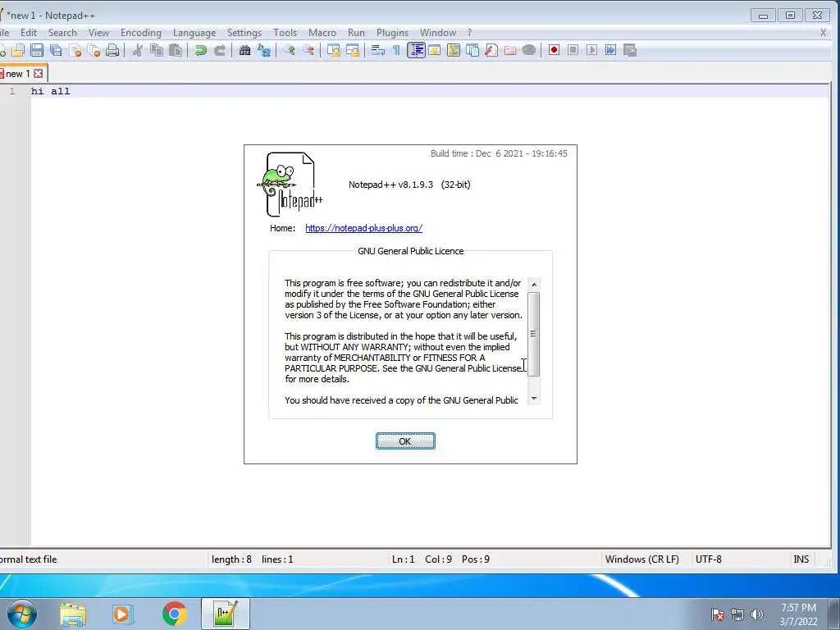Viewport: 840px width, 630px height.
Task: Open the Search menu
Action: click(62, 33)
